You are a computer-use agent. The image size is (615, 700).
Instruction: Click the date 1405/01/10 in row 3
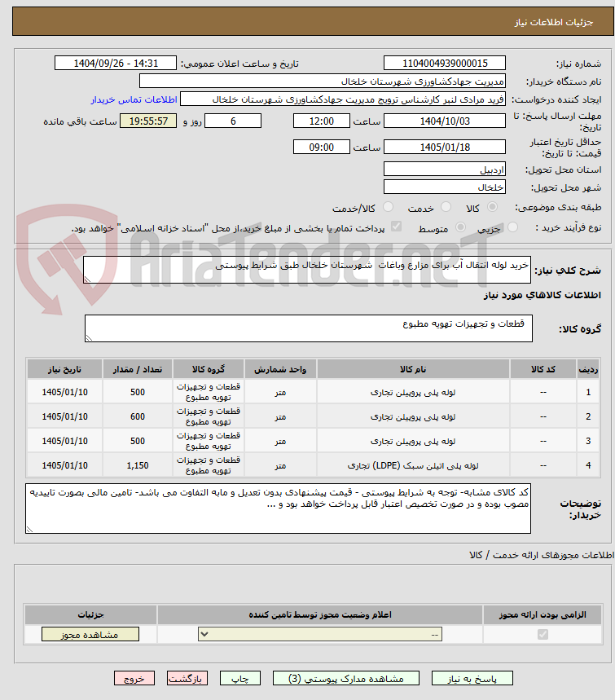[x=64, y=441]
